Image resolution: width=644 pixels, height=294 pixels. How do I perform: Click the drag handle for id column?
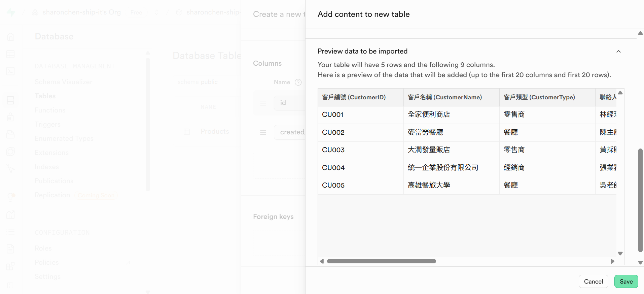[x=263, y=103]
